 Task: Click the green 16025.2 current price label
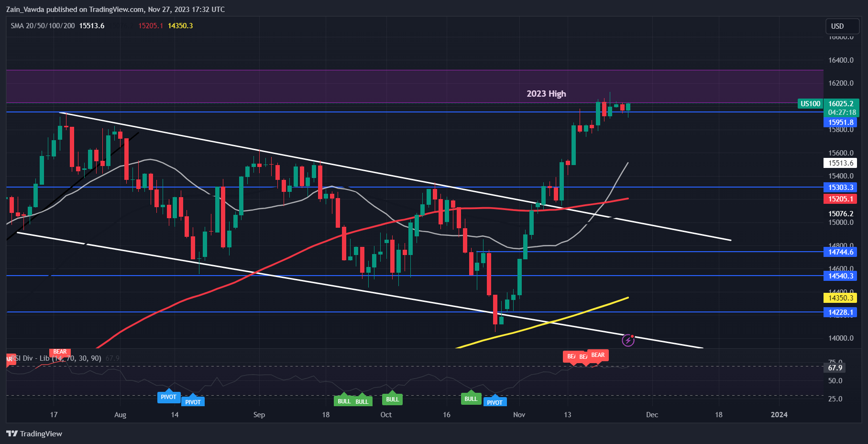click(841, 104)
